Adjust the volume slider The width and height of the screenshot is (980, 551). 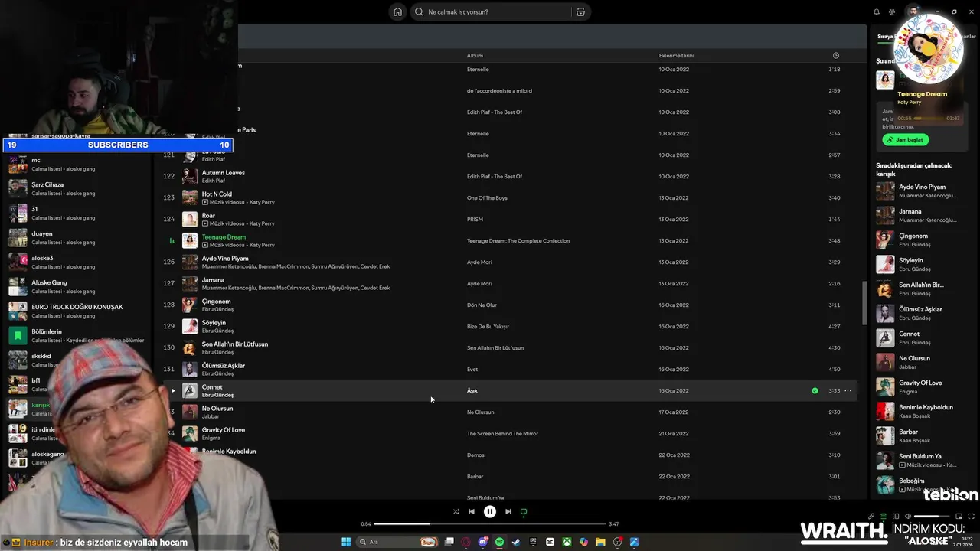932,516
